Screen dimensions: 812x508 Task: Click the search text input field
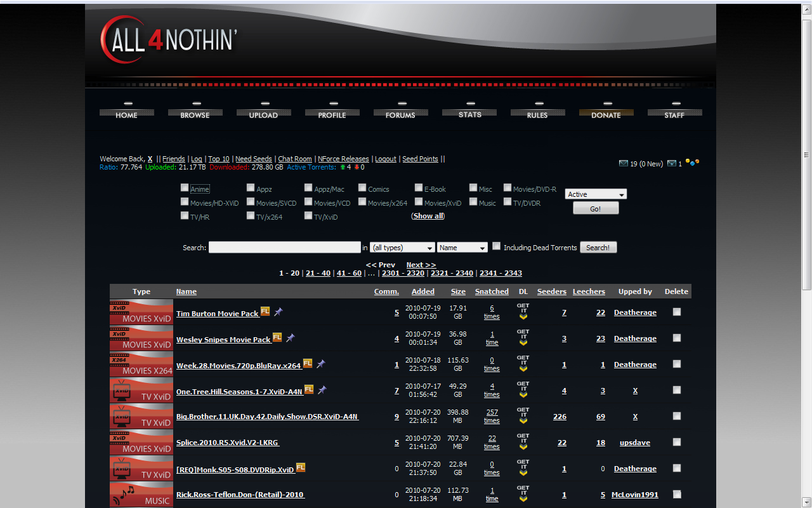pyautogui.click(x=285, y=248)
